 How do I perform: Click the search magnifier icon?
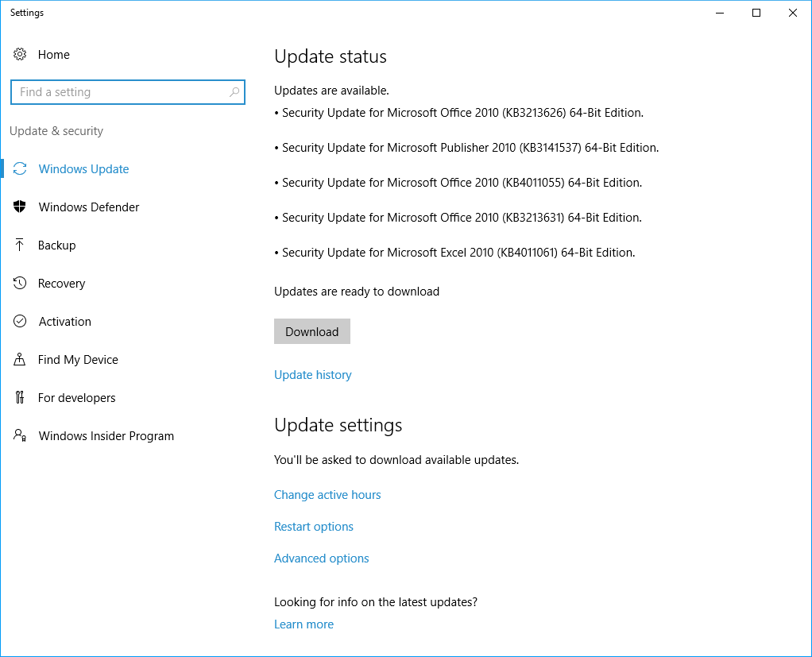pyautogui.click(x=234, y=92)
